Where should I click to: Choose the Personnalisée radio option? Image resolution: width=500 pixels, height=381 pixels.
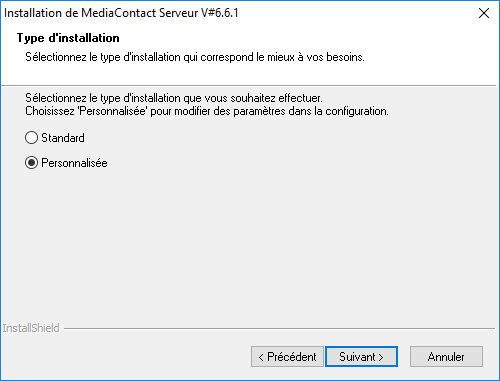tap(31, 163)
